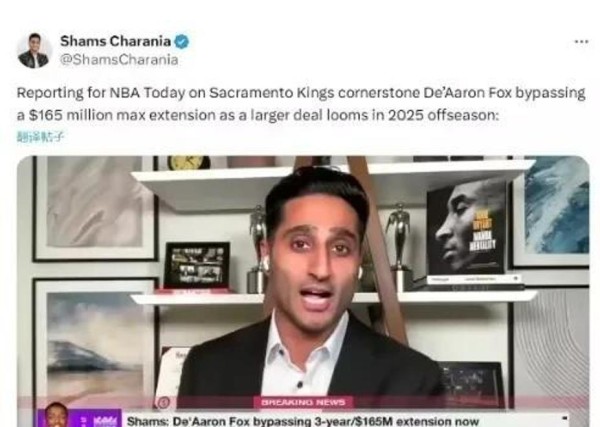Click the tweet text about De'Aaron Fox
This screenshot has height=427, width=600.
click(301, 104)
